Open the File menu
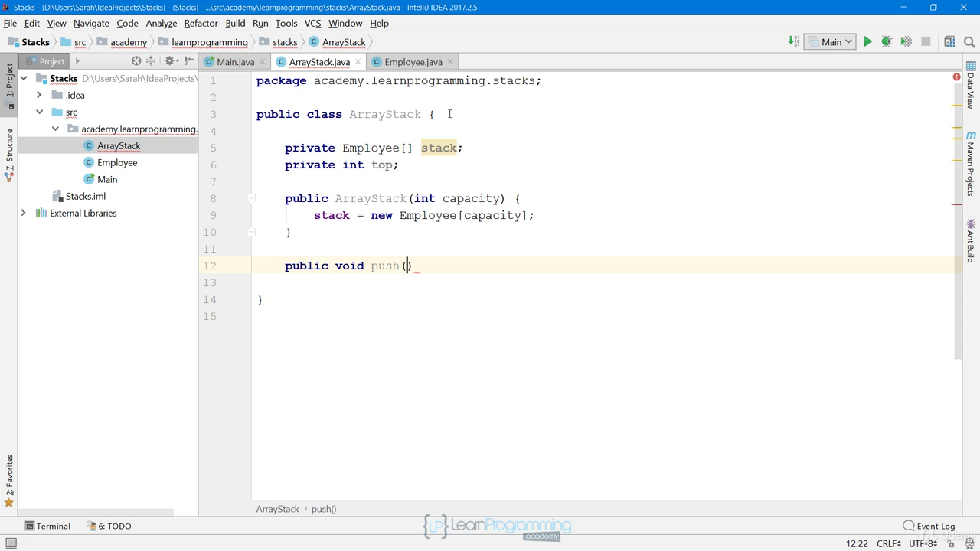The height and width of the screenshot is (551, 980). click(x=10, y=23)
